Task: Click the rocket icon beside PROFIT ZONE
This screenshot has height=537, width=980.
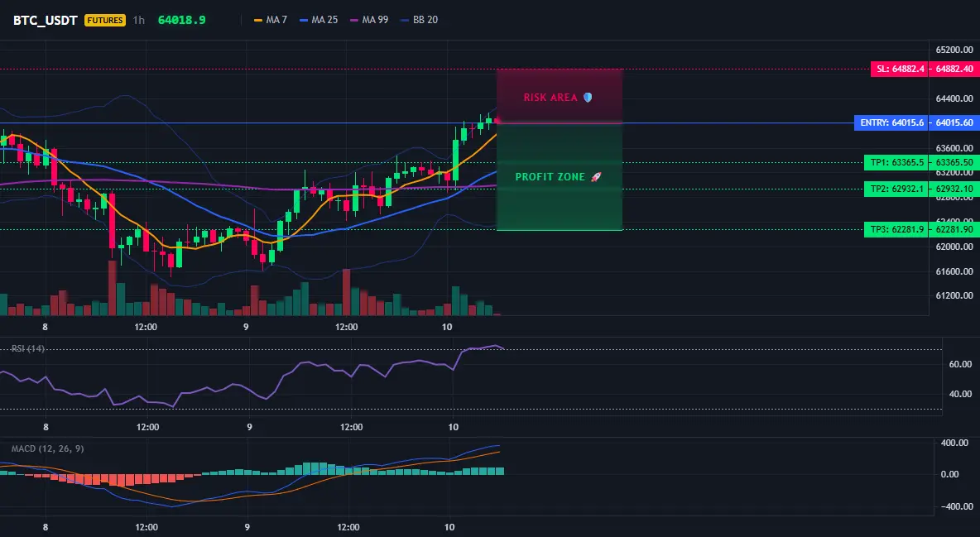Action: tap(596, 177)
